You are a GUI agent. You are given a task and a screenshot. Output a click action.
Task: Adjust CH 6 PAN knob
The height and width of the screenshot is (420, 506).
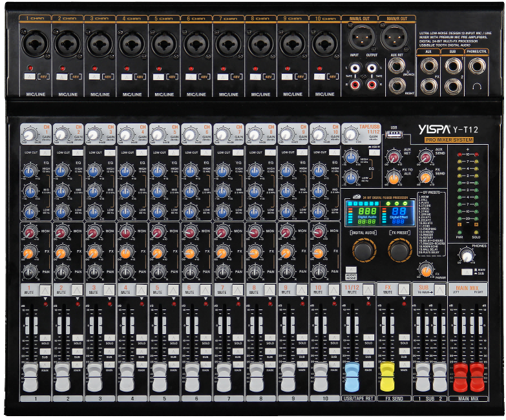tap(191, 271)
